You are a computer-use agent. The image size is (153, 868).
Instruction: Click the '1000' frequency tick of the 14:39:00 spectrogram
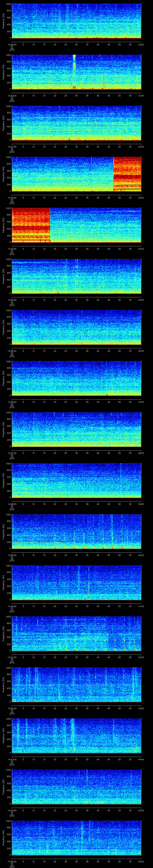click(8, 515)
